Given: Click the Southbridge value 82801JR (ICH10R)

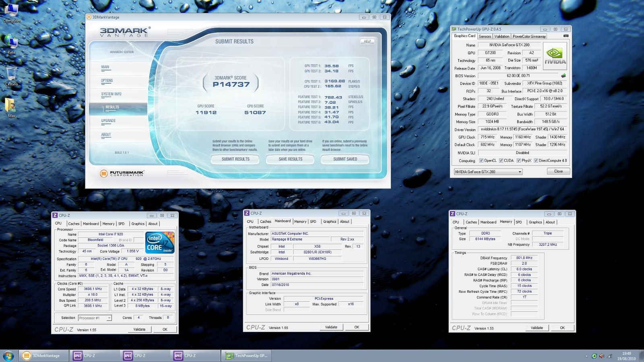Looking at the screenshot, I should (x=318, y=252).
